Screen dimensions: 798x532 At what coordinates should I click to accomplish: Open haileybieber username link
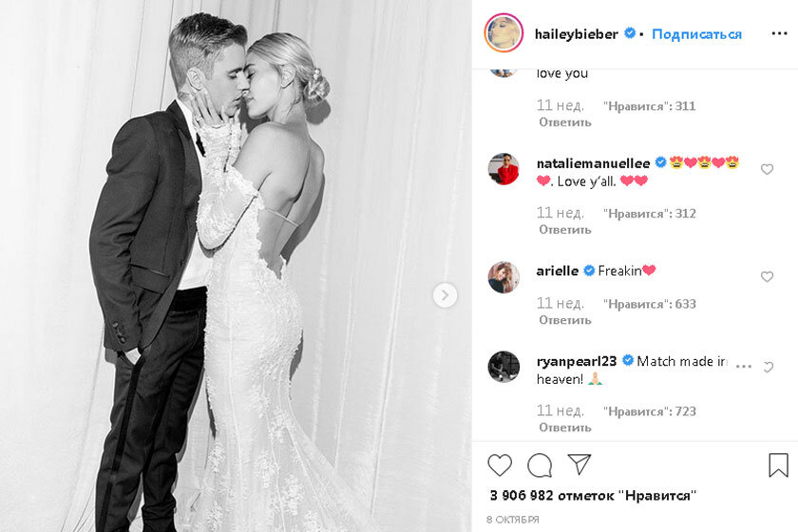(x=576, y=34)
